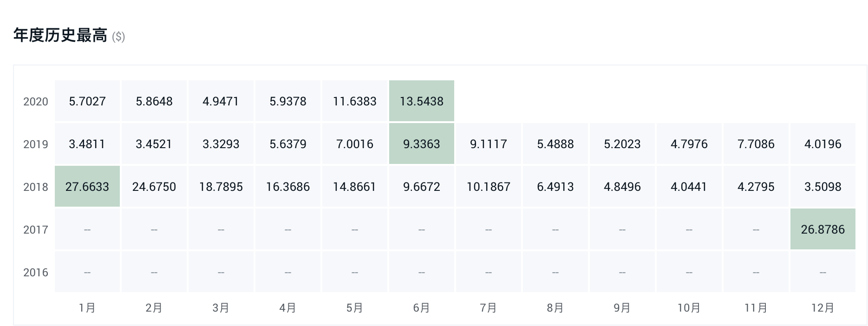Select the 18.7895 value in March 2018

(221, 187)
